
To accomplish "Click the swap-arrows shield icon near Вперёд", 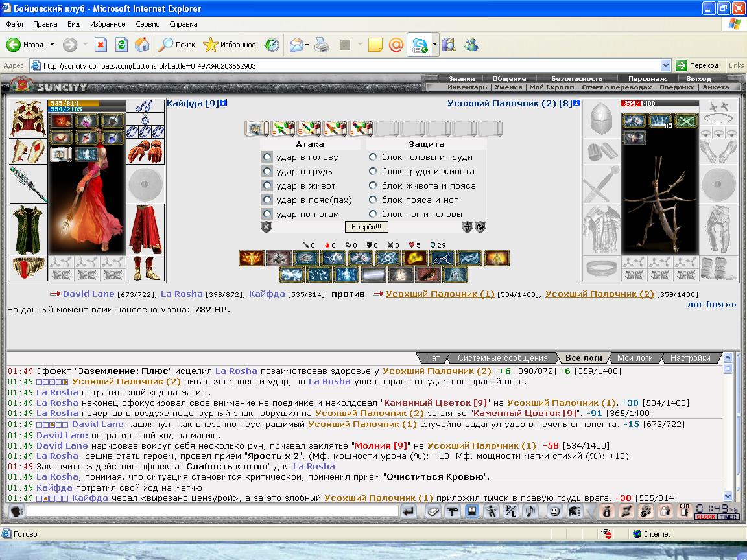I will [468, 227].
